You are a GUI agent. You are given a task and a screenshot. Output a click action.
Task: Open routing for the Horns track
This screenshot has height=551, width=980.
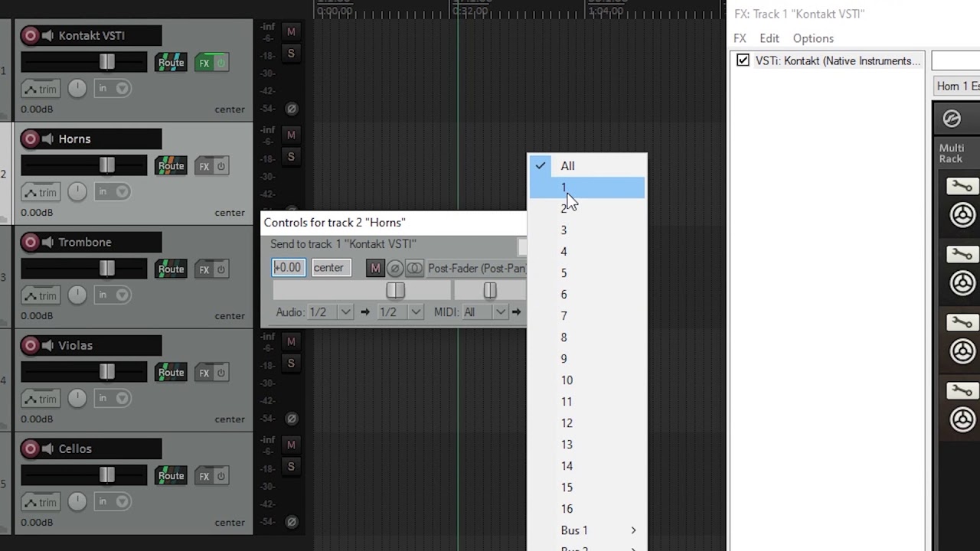171,166
